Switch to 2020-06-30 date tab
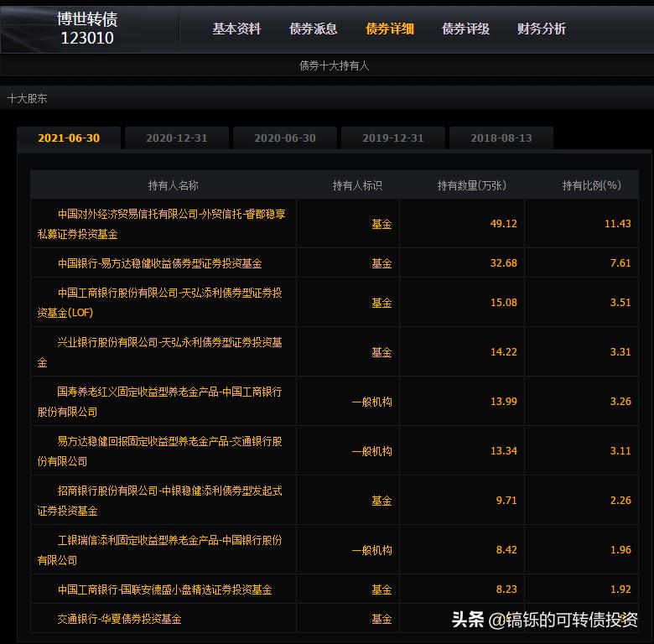This screenshot has width=654, height=644. pos(285,138)
